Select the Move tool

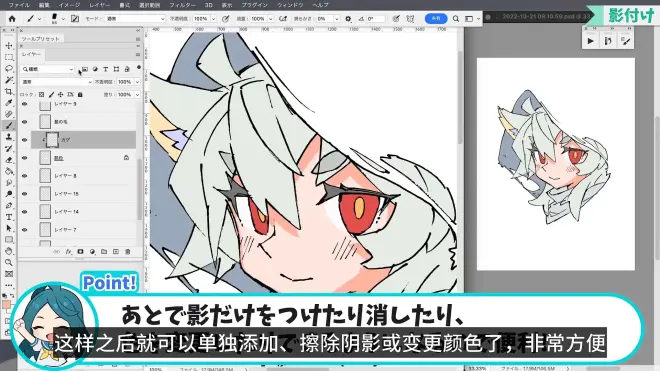tap(9, 45)
